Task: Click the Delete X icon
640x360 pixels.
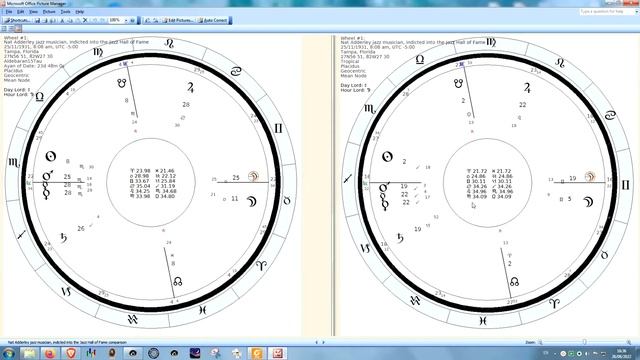Action: [85, 20]
